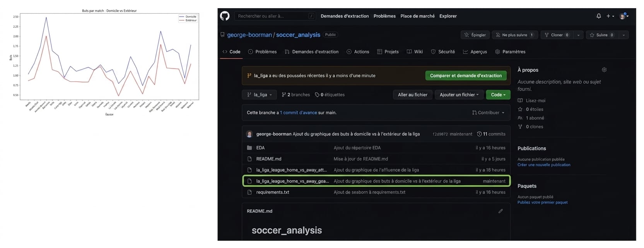This screenshot has width=644, height=248.
Task: Open the '2 branches' link
Action: tap(296, 95)
